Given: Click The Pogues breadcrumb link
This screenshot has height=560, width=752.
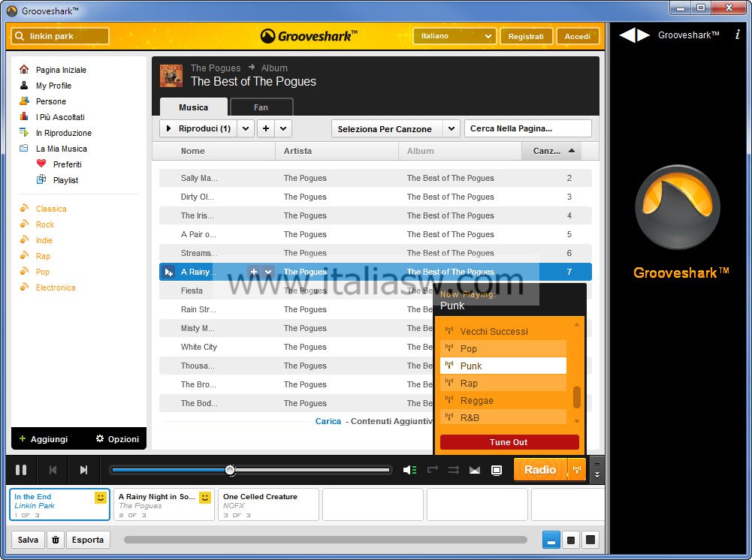Looking at the screenshot, I should click(216, 68).
